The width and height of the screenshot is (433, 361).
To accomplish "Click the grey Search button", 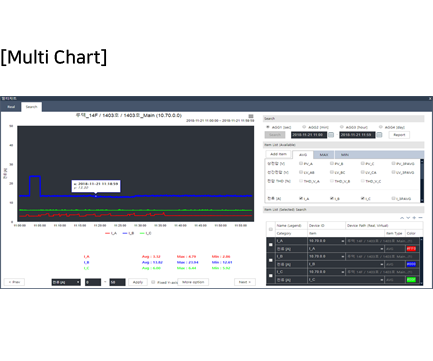I will (275, 135).
